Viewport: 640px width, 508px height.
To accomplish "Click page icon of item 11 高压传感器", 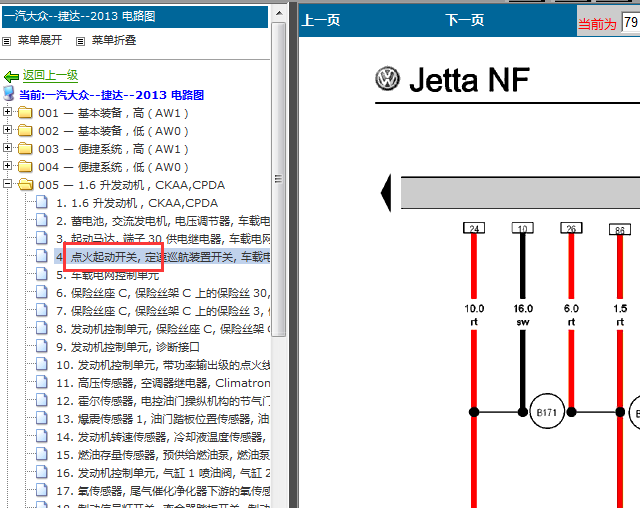I will [x=41, y=382].
